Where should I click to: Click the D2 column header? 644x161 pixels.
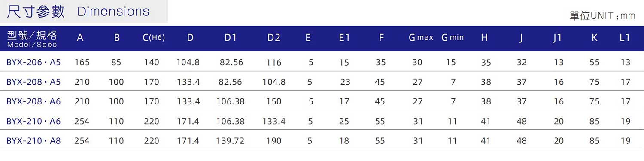[273, 38]
